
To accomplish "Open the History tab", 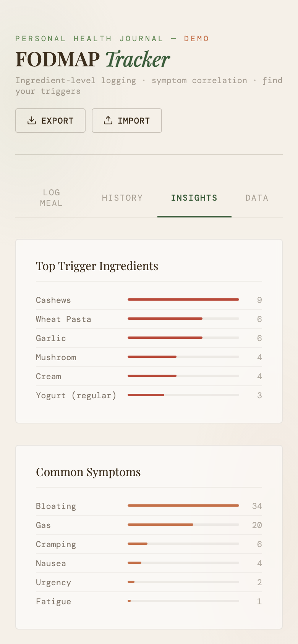I will [x=122, y=198].
